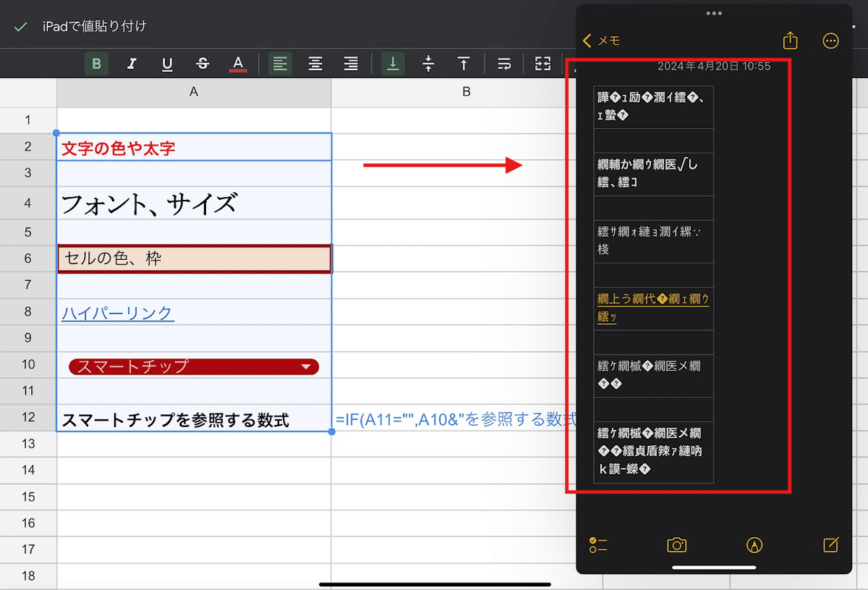Image resolution: width=868 pixels, height=590 pixels.
Task: Confirm edit with the checkmark icon
Action: (21, 27)
